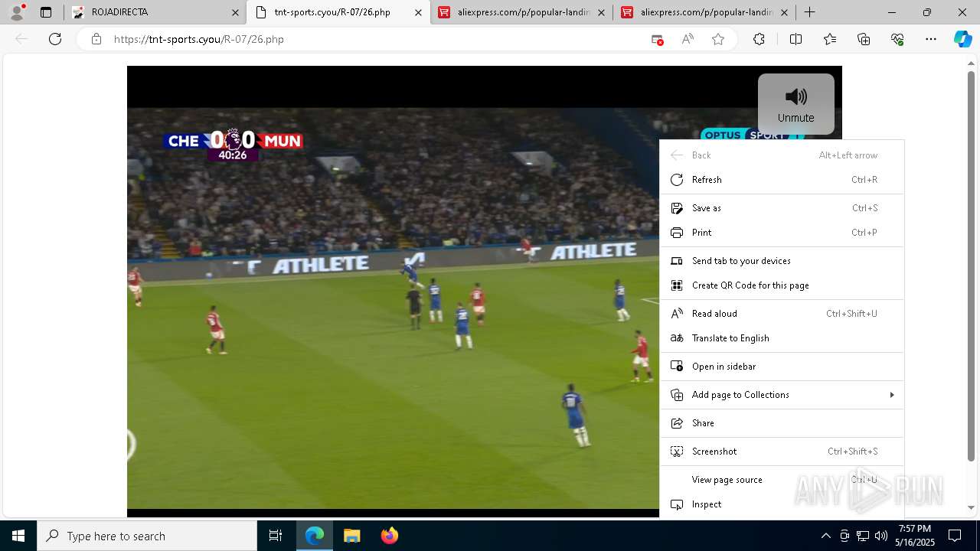Expand Add page to Collections submenu
The width and height of the screenshot is (980, 551).
coord(782,395)
